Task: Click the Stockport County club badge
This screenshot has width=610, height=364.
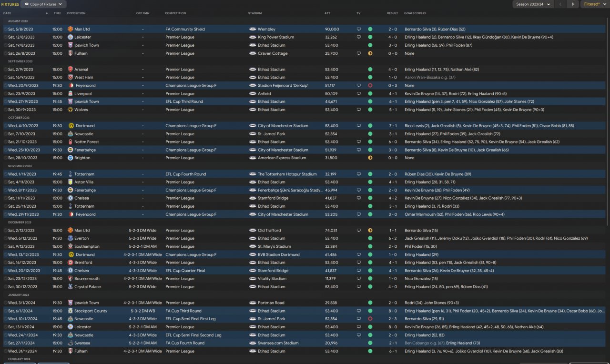Action: tap(71, 311)
